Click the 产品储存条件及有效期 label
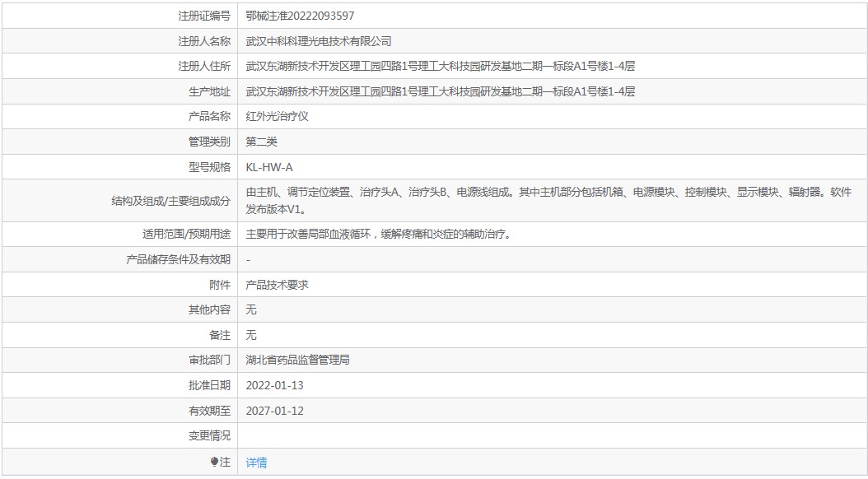This screenshot has width=868, height=479. (x=178, y=259)
